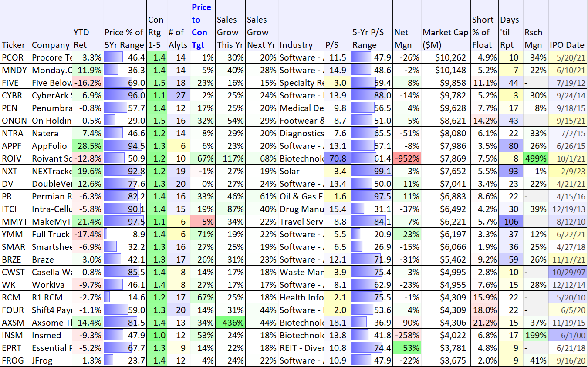The height and width of the screenshot is (367, 588).
Task: Select the Workiva company cell
Action: pos(52,285)
